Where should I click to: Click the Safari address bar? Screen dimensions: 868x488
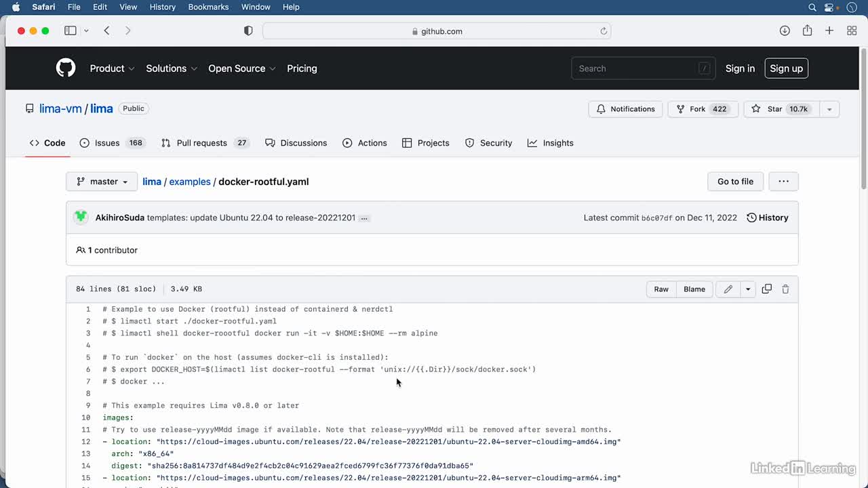[x=437, y=31]
